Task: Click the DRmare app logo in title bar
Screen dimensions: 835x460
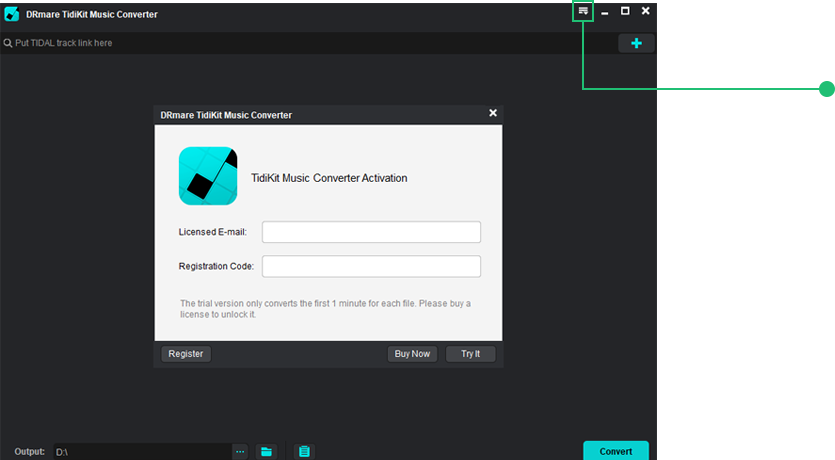Action: (x=12, y=14)
